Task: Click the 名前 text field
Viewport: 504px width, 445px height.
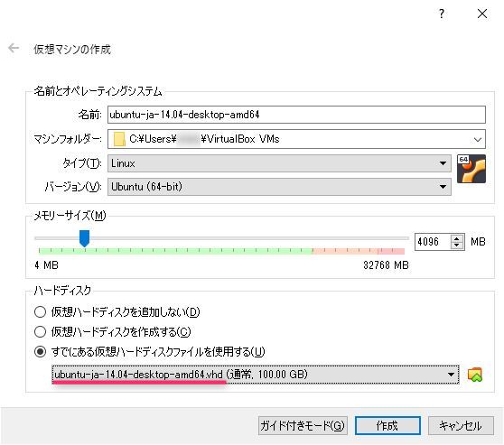Action: coord(296,115)
